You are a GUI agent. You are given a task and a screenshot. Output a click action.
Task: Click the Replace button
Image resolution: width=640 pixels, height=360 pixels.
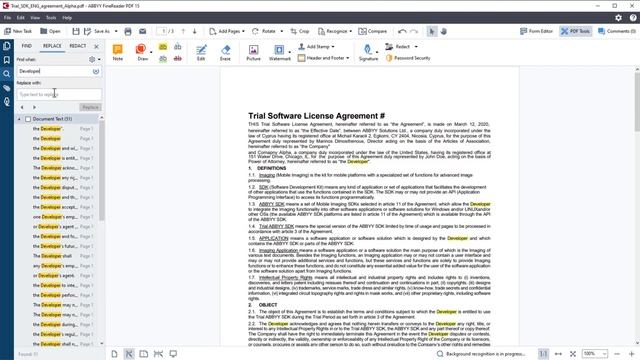90,107
